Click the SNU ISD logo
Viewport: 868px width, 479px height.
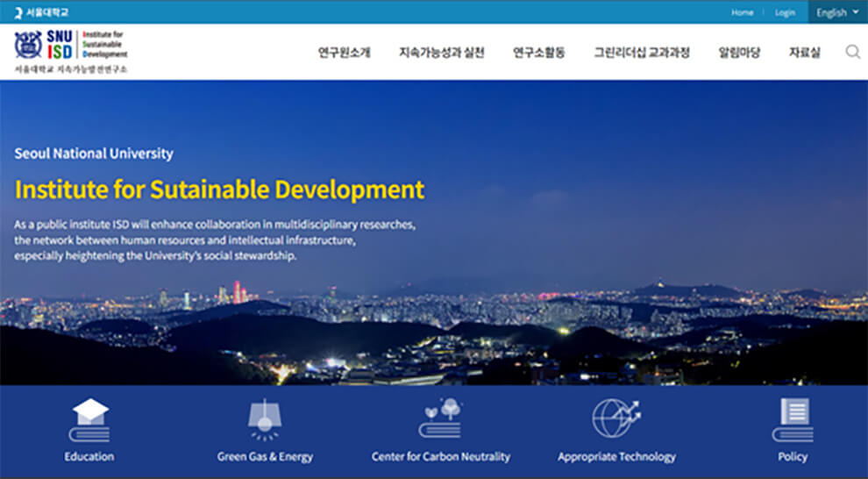(71, 45)
